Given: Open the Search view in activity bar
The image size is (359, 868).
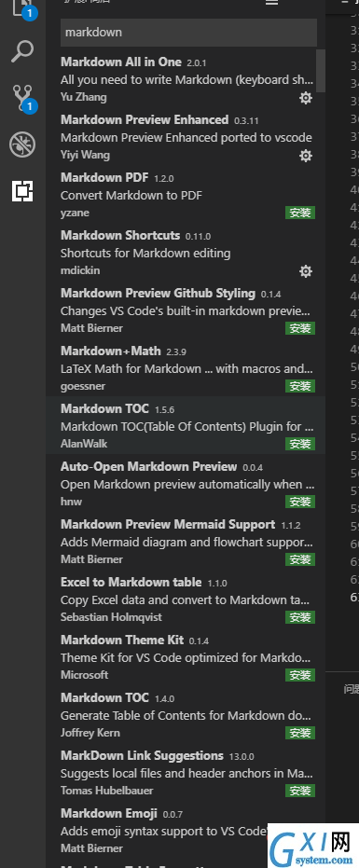Looking at the screenshot, I should pyautogui.click(x=22, y=51).
